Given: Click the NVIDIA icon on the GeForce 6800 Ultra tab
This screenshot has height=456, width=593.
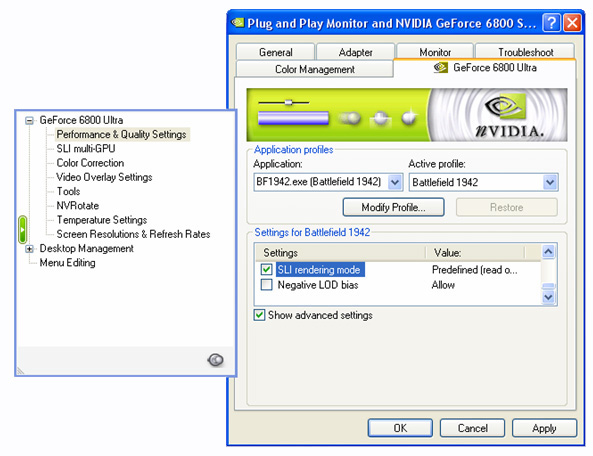Looking at the screenshot, I should (441, 68).
